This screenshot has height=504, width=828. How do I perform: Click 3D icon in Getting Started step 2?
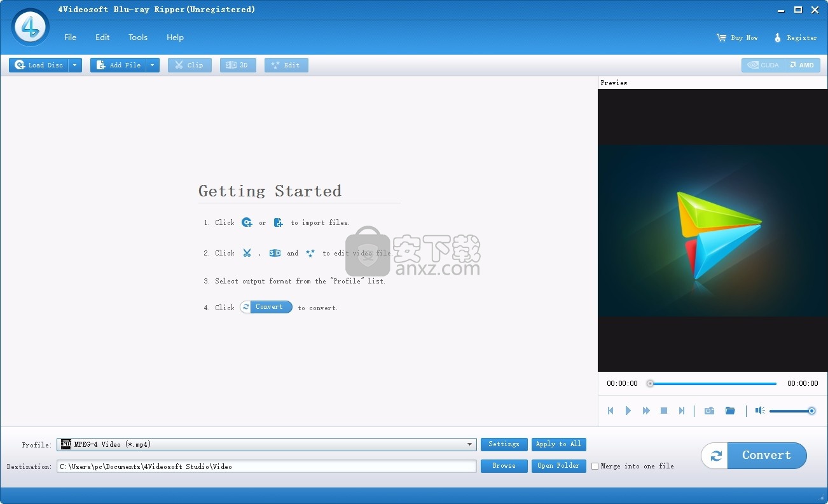[x=275, y=253]
